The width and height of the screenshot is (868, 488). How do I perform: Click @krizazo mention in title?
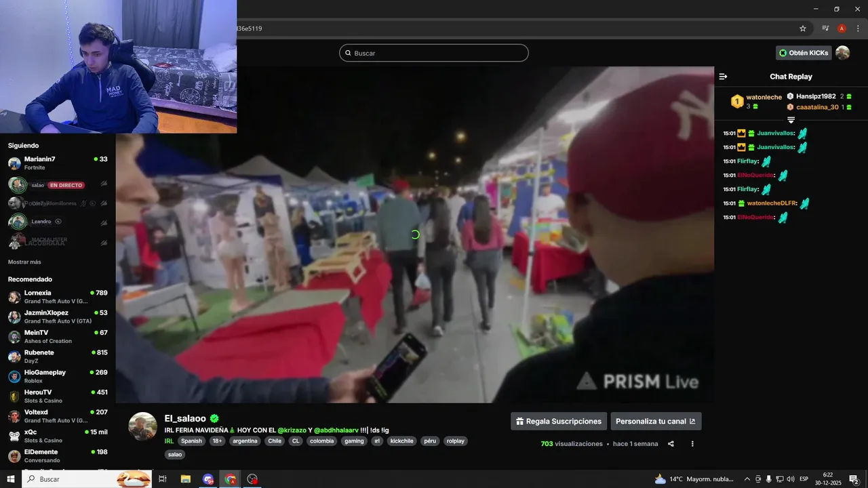(x=292, y=430)
